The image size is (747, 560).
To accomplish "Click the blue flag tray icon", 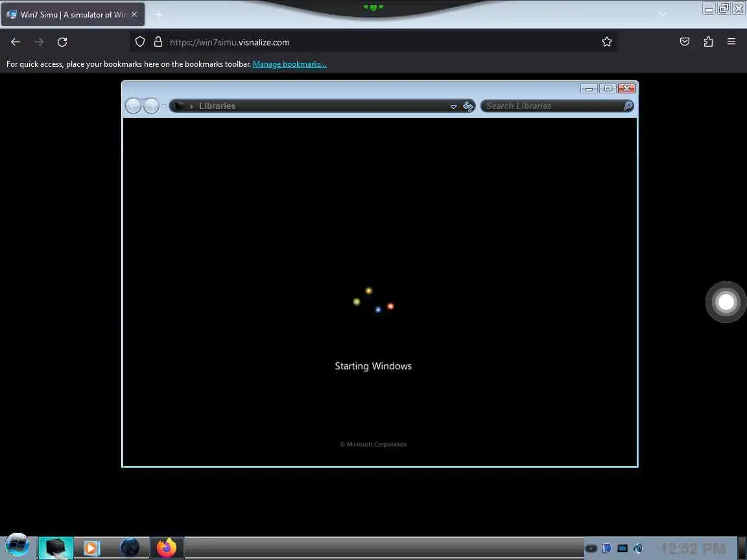I will pyautogui.click(x=606, y=548).
